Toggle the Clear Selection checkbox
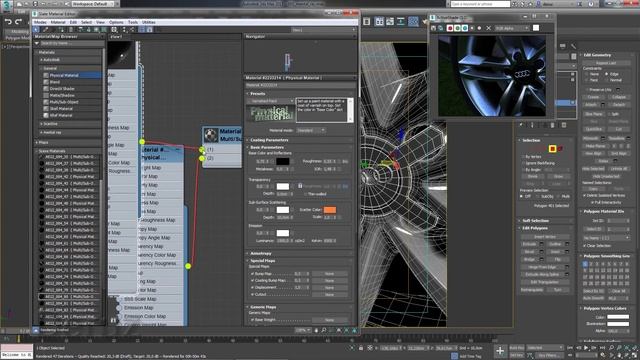The width and height of the screenshot is (640, 360). point(585,246)
